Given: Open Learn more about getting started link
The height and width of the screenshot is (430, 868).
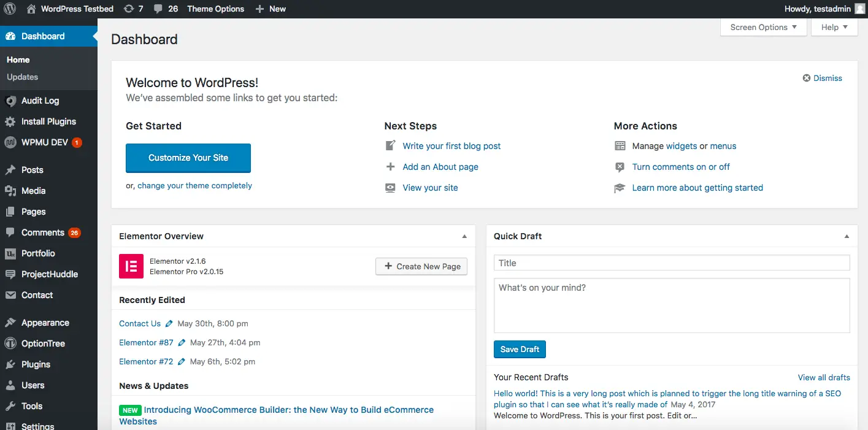Looking at the screenshot, I should point(697,188).
